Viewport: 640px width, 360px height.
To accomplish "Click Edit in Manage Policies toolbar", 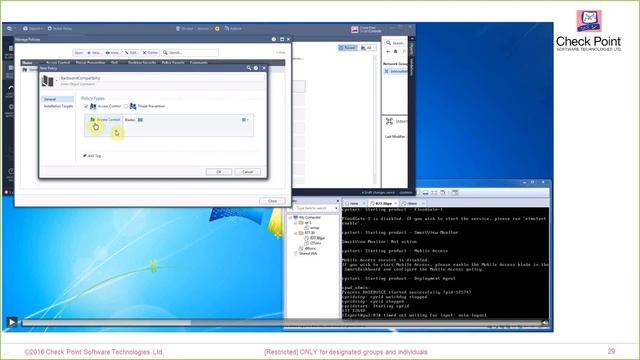I will (x=131, y=53).
